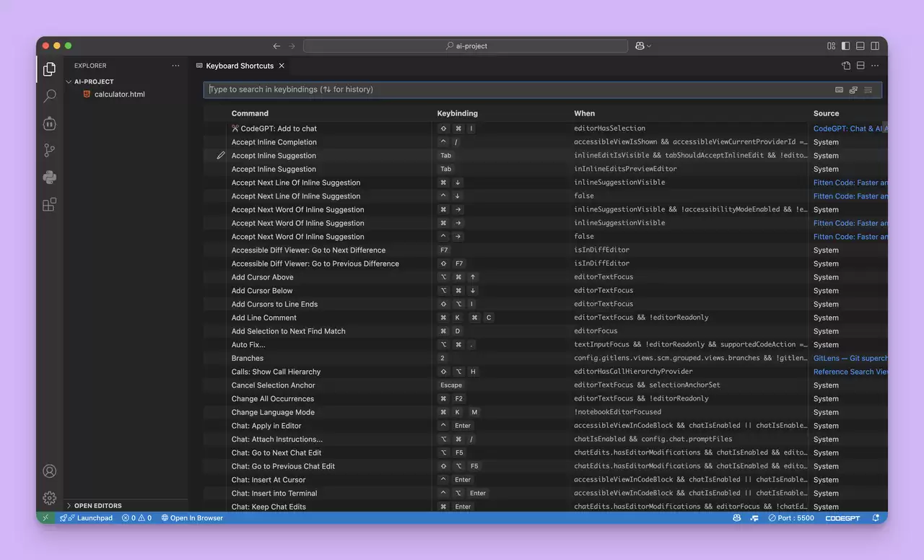
Task: Open the Source Control view
Action: tap(49, 150)
